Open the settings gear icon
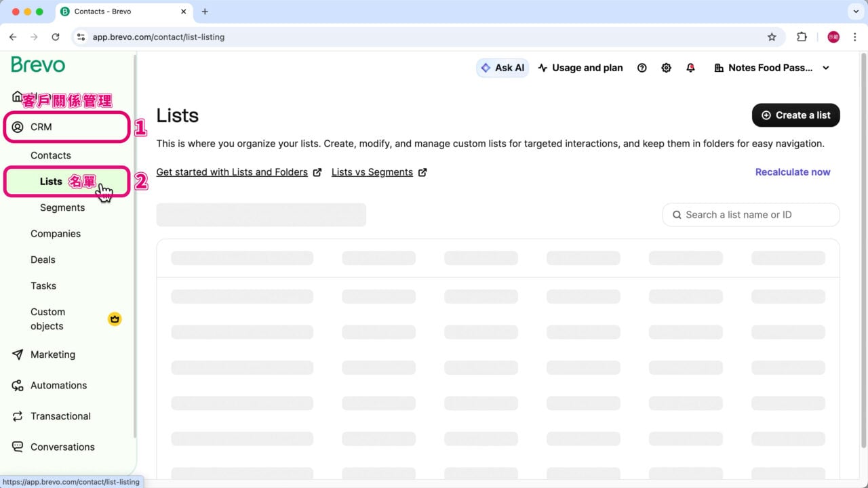The height and width of the screenshot is (488, 868). (x=666, y=67)
